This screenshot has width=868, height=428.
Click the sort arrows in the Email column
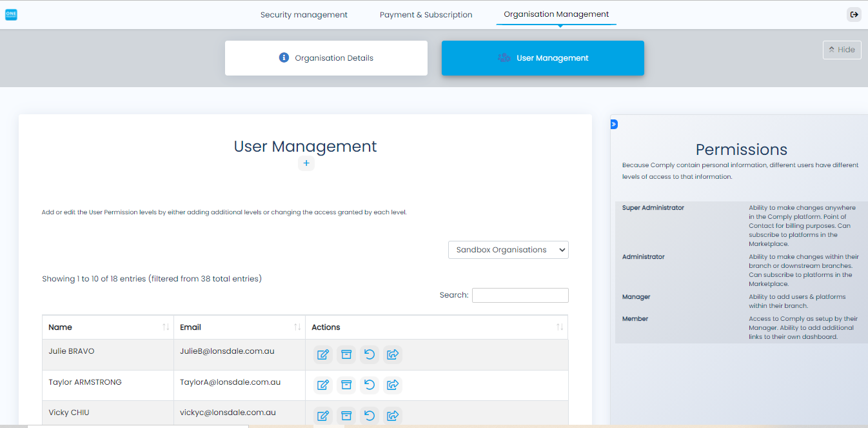click(x=297, y=327)
